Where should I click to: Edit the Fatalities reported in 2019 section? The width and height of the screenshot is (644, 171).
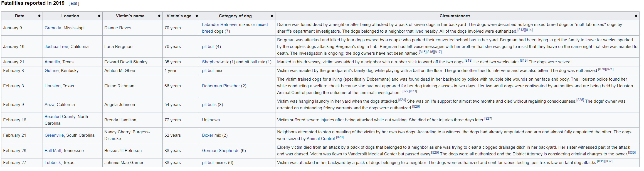coord(74,3)
